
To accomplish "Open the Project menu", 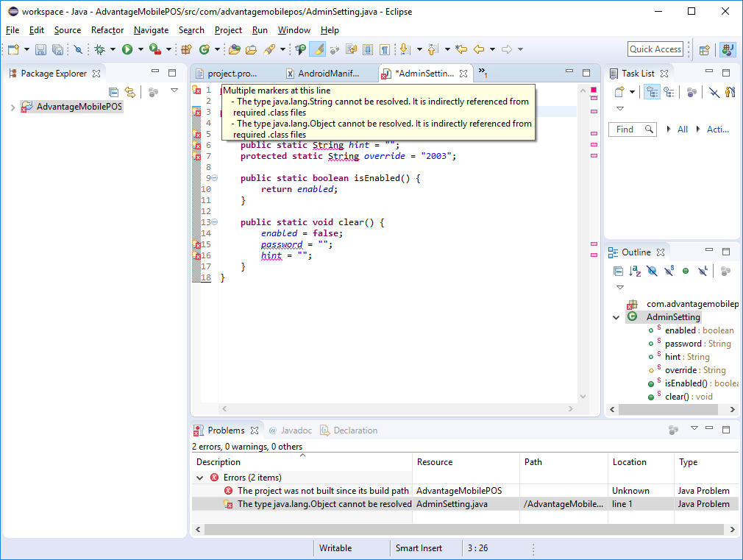I will pos(228,30).
